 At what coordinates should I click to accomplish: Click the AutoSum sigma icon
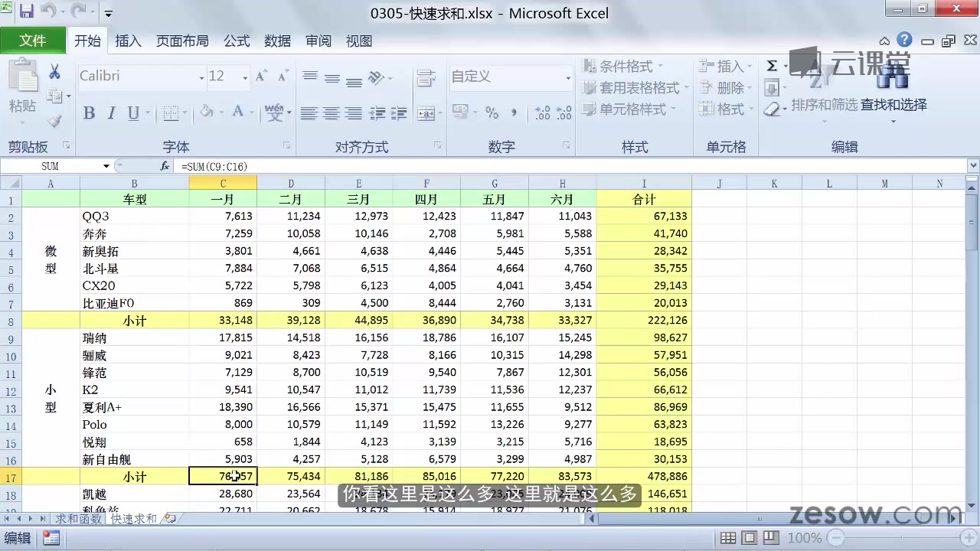[772, 67]
